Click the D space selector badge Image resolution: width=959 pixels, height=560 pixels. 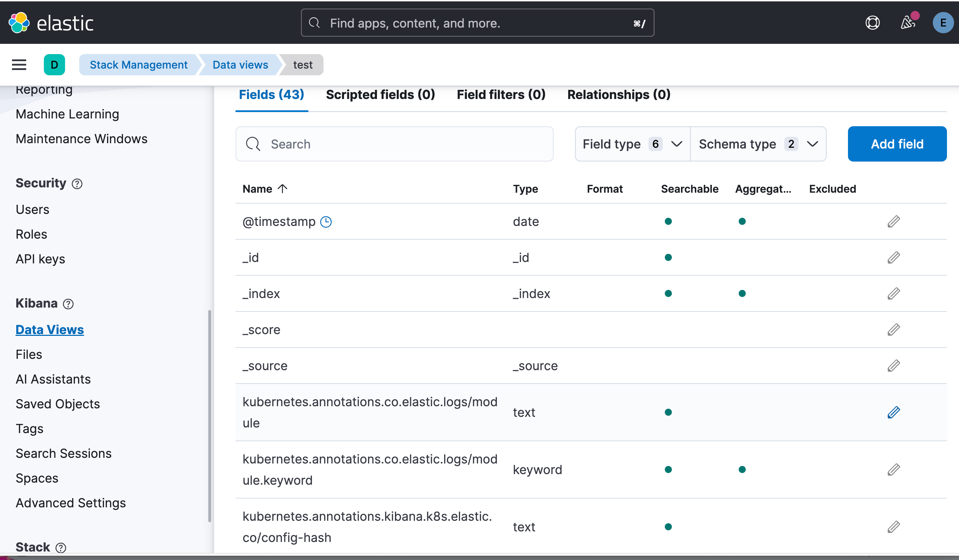(54, 65)
